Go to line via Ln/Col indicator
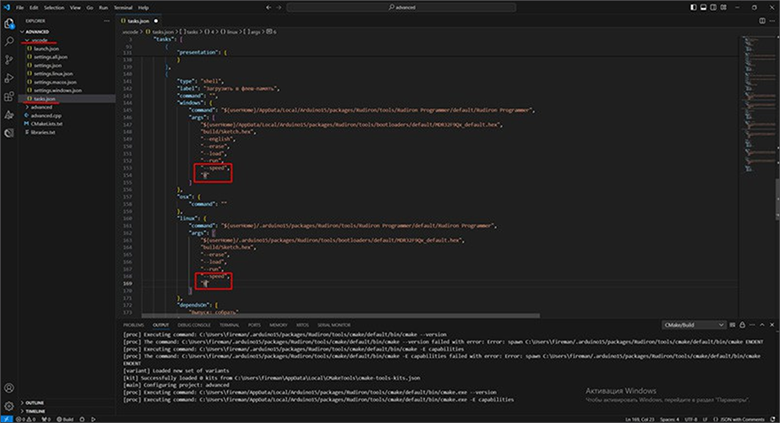This screenshot has height=423, width=780. point(639,419)
